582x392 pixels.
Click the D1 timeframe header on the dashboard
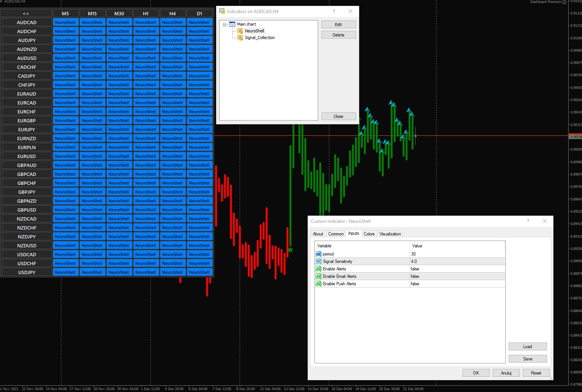click(199, 13)
